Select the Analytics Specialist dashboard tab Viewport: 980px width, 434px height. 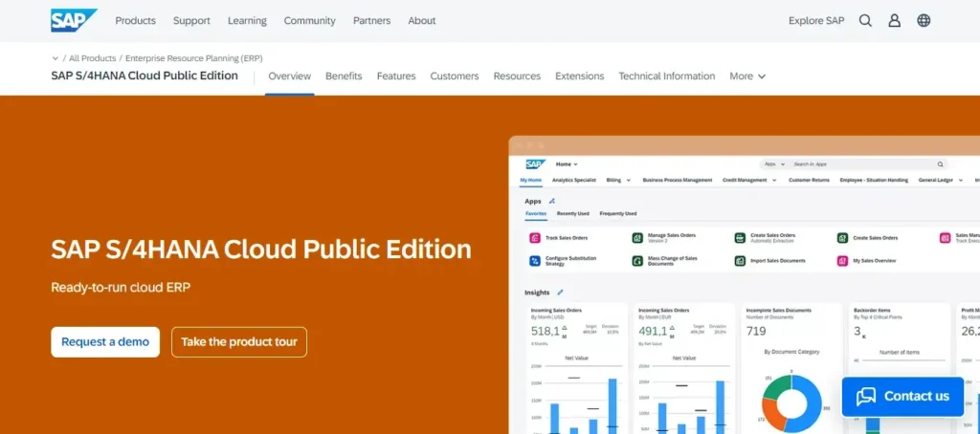[574, 180]
